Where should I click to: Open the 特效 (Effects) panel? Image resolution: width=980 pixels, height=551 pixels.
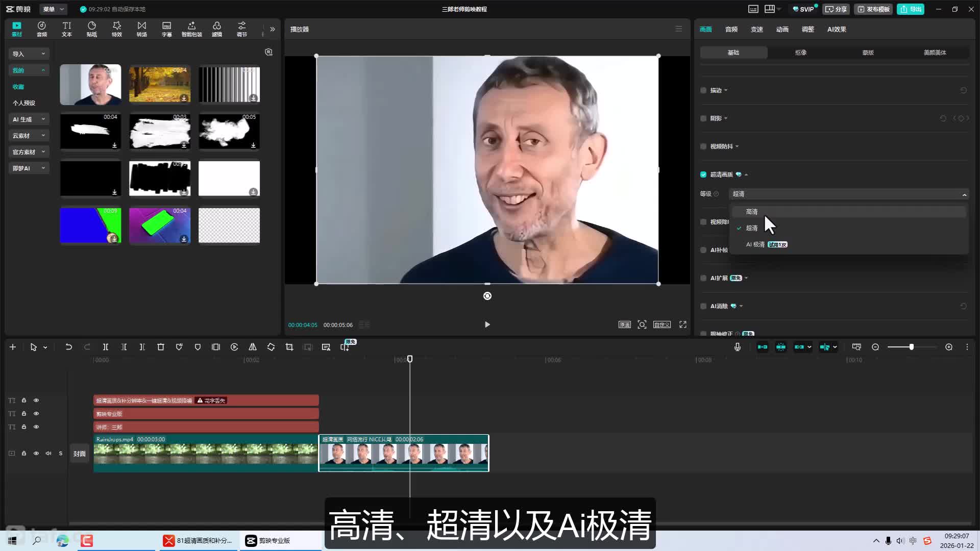(117, 29)
